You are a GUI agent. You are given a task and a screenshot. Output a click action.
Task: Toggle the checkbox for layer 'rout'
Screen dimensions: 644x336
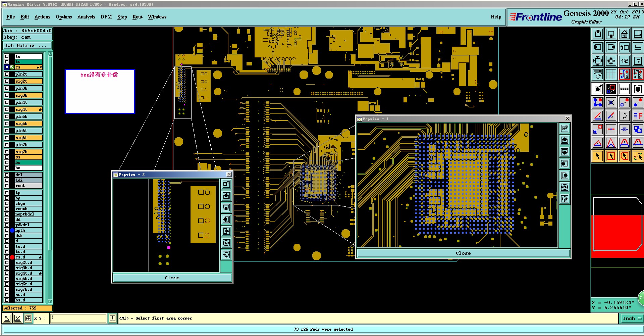7,186
